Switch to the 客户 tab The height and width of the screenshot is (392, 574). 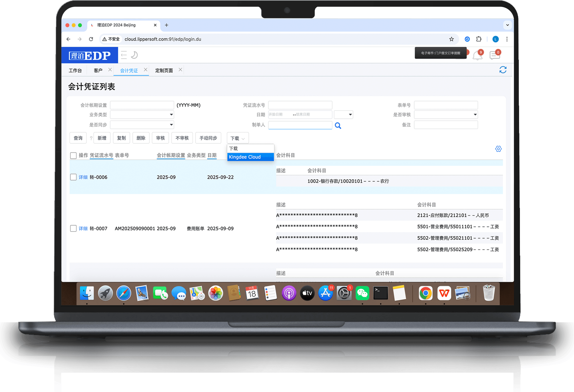point(98,71)
